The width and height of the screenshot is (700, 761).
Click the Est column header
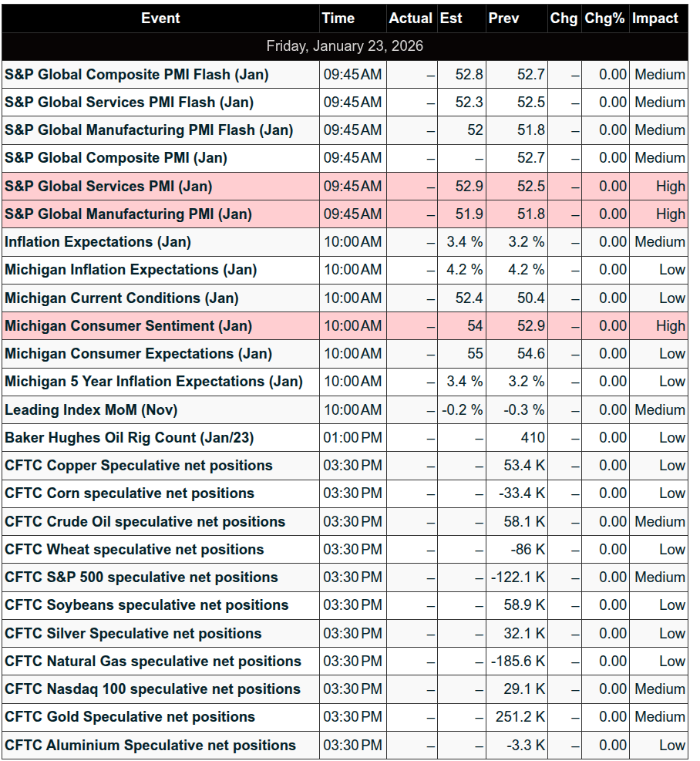coord(451,19)
